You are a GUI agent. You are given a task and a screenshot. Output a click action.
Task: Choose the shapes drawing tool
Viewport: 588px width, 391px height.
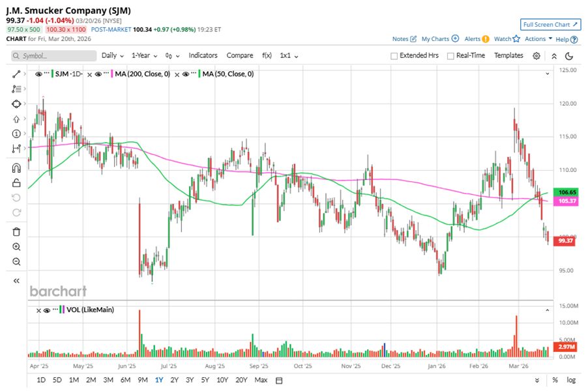click(16, 104)
